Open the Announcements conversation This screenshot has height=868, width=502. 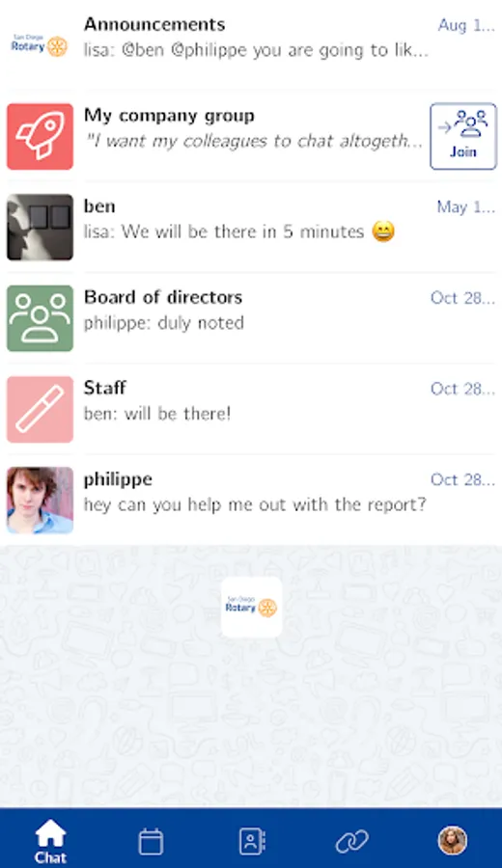coord(251,45)
